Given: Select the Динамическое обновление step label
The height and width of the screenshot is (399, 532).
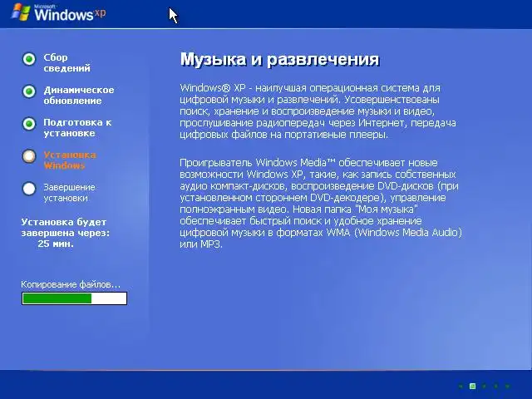Looking at the screenshot, I should click(79, 96).
